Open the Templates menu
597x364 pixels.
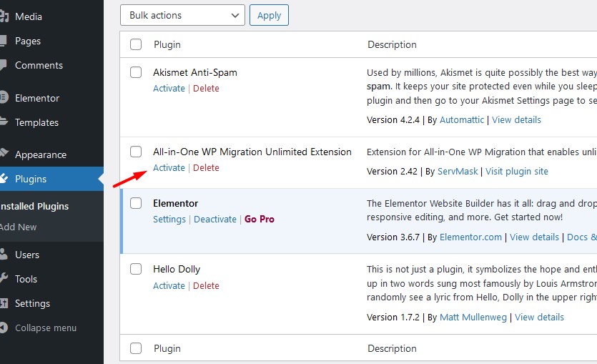point(37,122)
